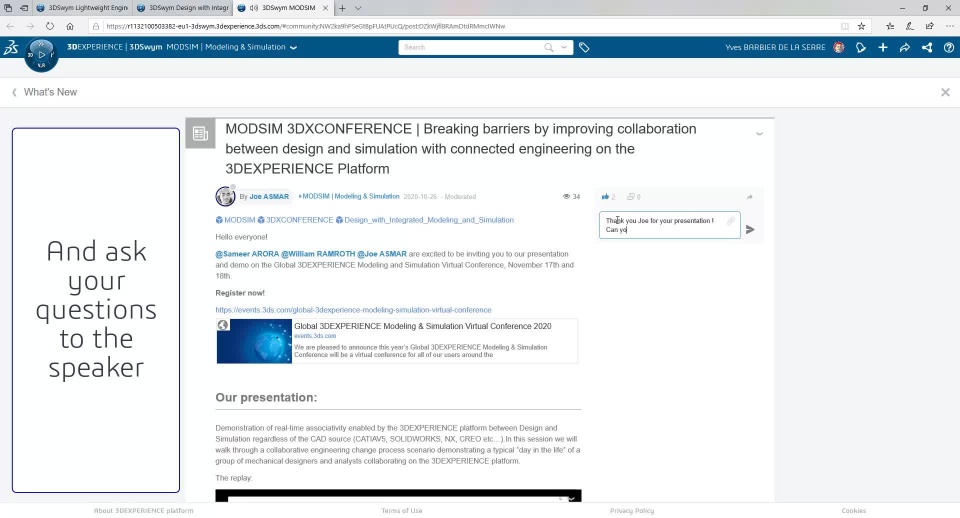The height and width of the screenshot is (518, 960).
Task: Open MODSIM | Modeling & Simulation community link
Action: 349,197
